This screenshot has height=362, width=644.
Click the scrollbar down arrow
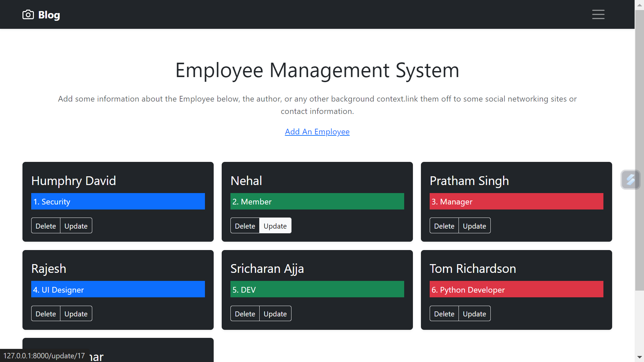[639, 357]
